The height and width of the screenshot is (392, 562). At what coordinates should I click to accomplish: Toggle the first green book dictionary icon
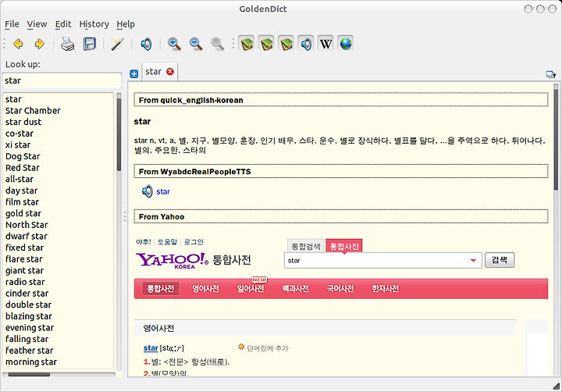point(247,44)
